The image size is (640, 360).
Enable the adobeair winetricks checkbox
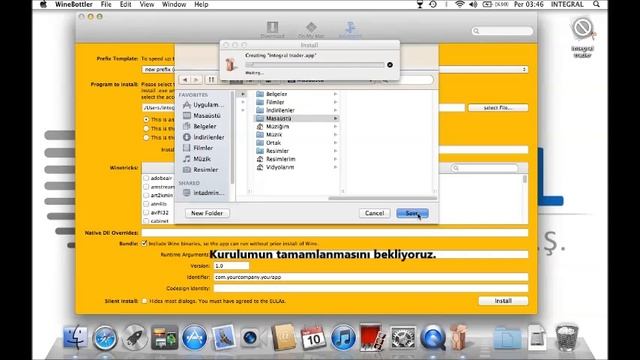[x=146, y=178]
